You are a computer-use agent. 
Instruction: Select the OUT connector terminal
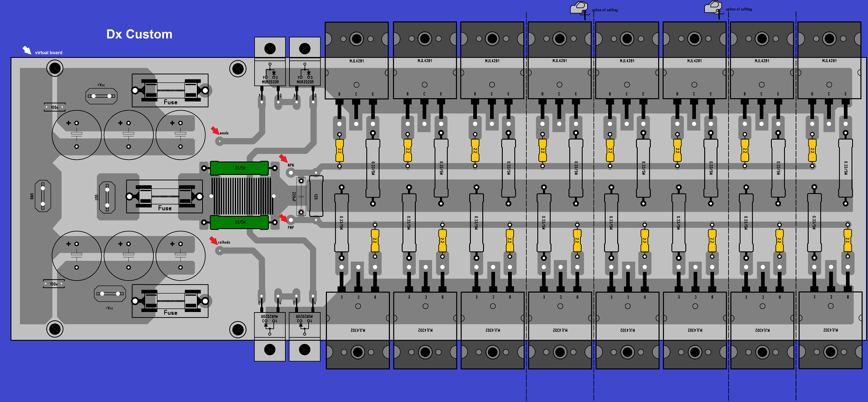pos(107,197)
